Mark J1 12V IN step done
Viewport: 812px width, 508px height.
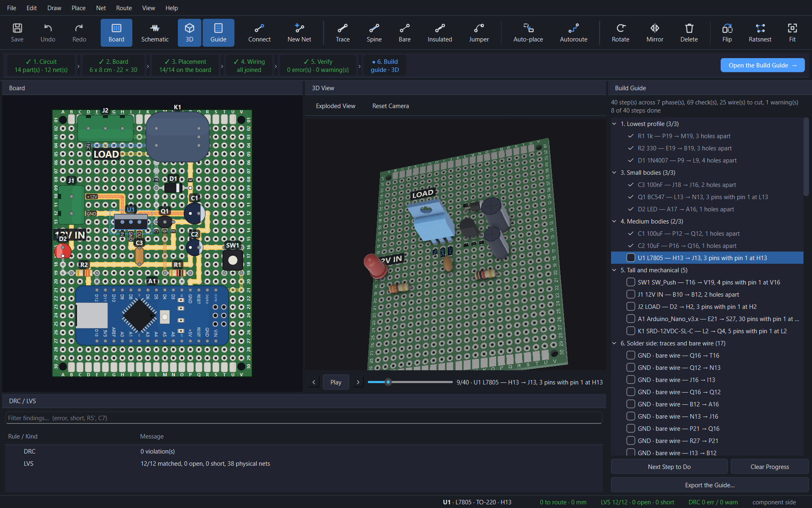(631, 294)
